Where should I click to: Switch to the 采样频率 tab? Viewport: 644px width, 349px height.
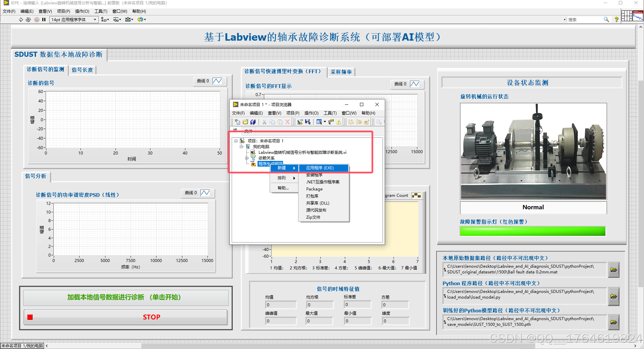341,72
